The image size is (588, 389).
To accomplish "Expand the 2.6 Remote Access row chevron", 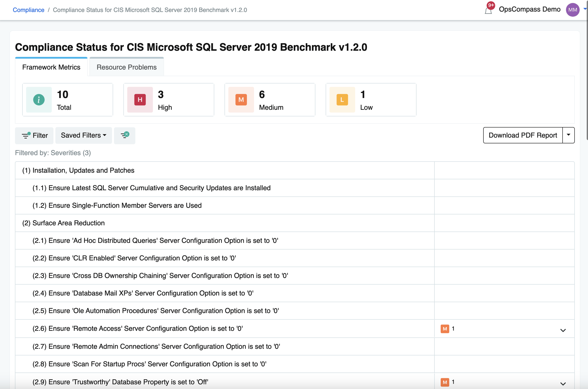I will click(563, 330).
